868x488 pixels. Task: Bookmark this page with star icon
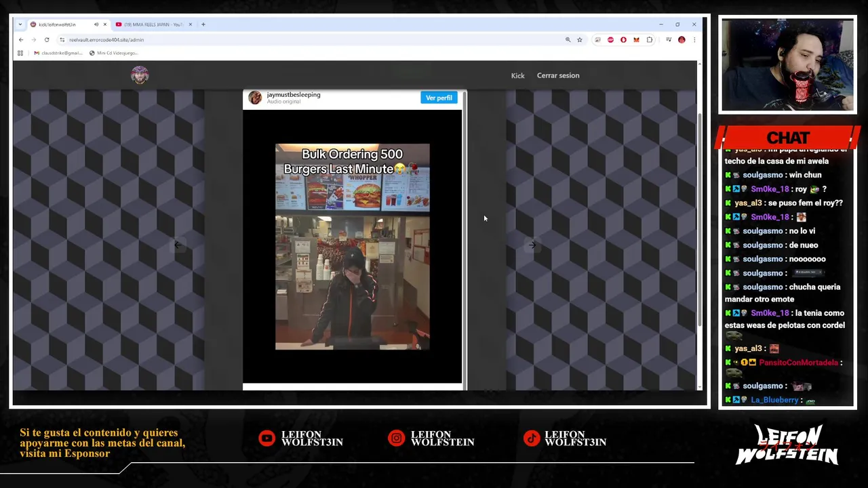(580, 40)
